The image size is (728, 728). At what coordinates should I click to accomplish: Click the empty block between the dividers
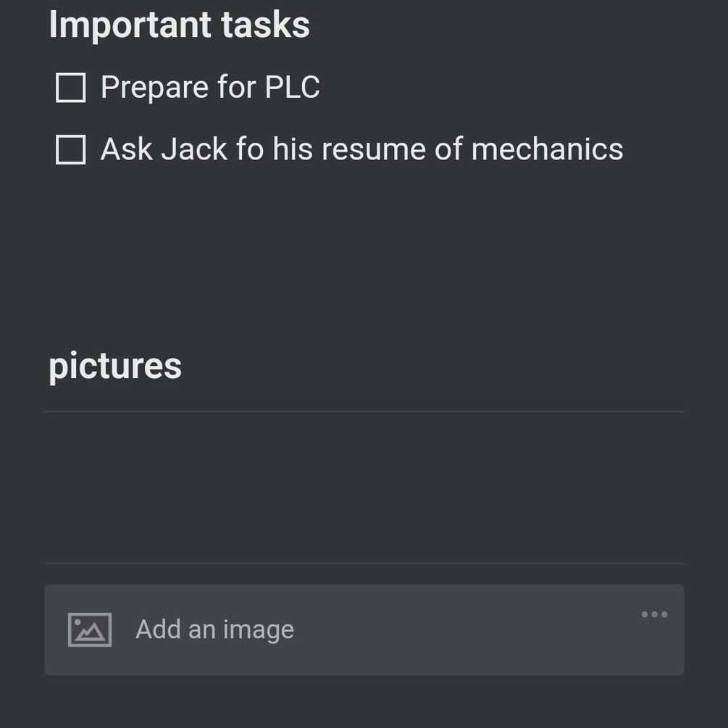[362, 487]
